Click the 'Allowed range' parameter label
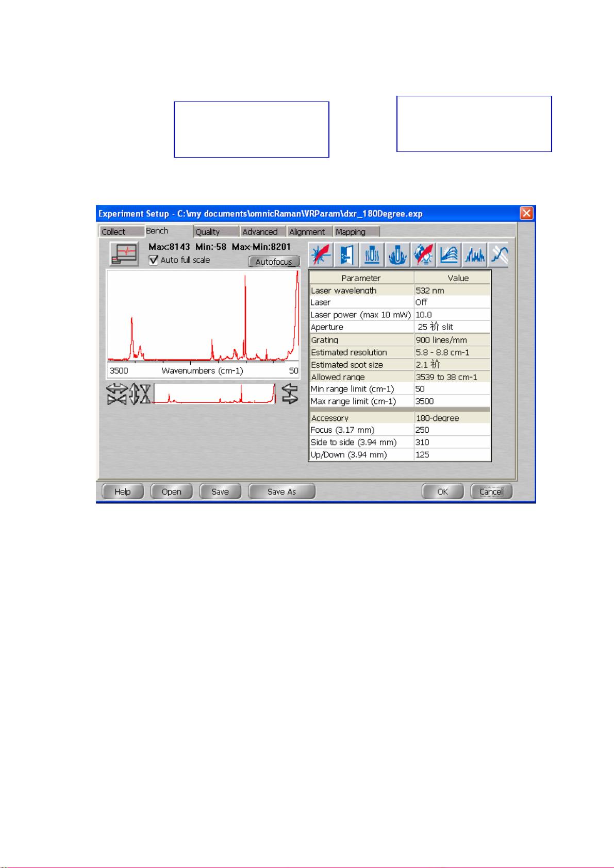Screen dimensions: 614x868 click(x=338, y=377)
